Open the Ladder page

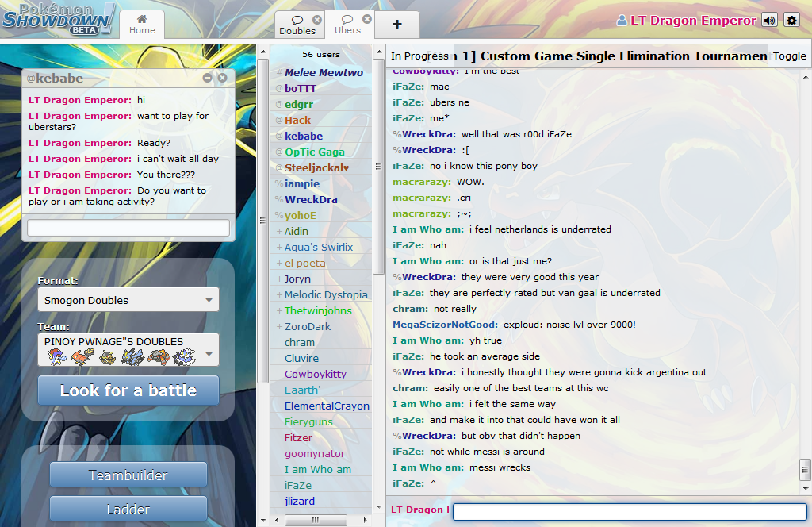[x=128, y=509]
